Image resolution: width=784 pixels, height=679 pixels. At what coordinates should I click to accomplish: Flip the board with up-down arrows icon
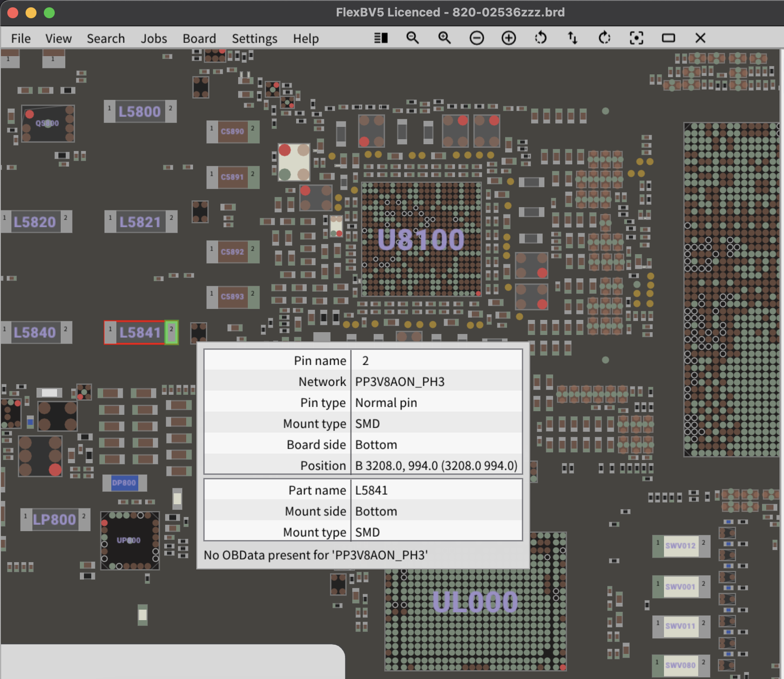coord(572,38)
